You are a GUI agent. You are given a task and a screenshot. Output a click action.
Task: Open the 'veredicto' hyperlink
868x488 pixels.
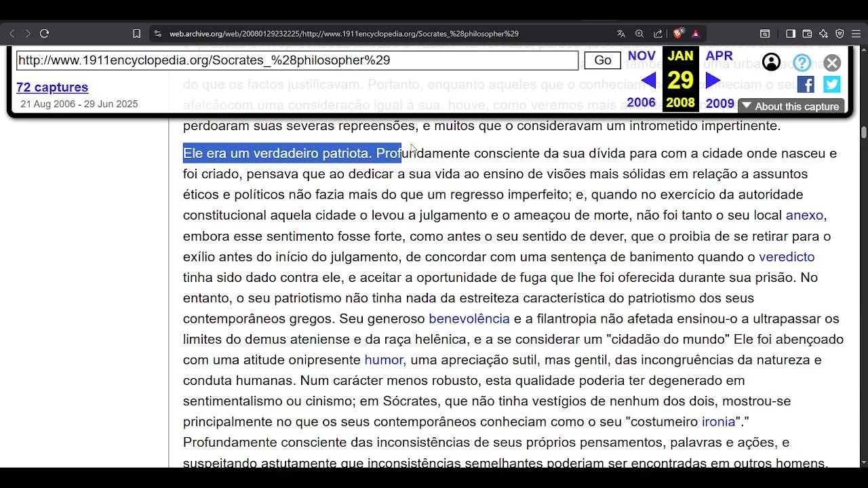pos(787,257)
